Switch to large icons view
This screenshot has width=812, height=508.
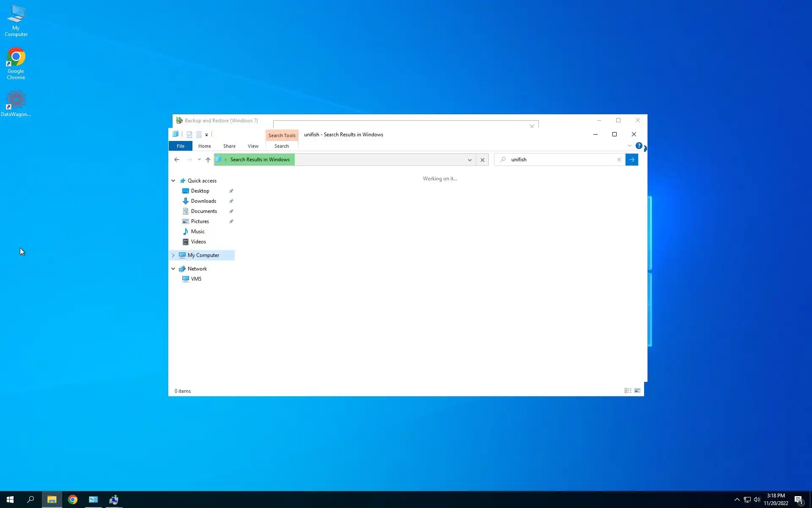point(637,391)
